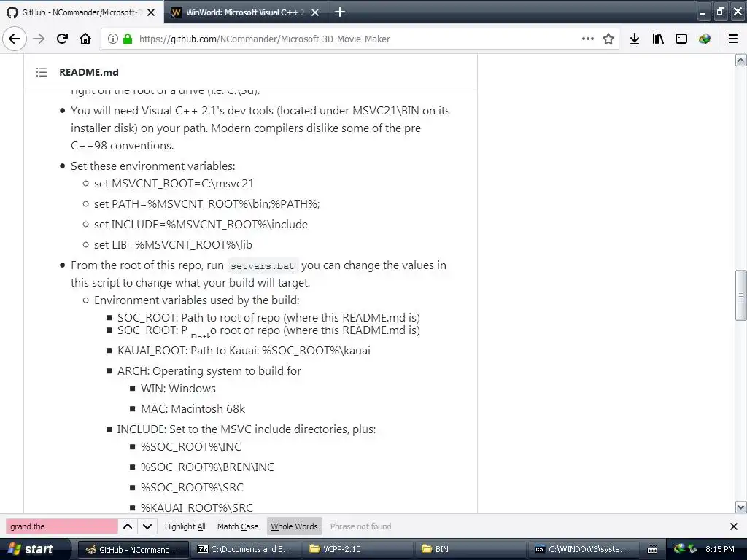Click 'set LIB=%MSVCNT_ROOT%\lib' line
The height and width of the screenshot is (560, 747).
173,245
